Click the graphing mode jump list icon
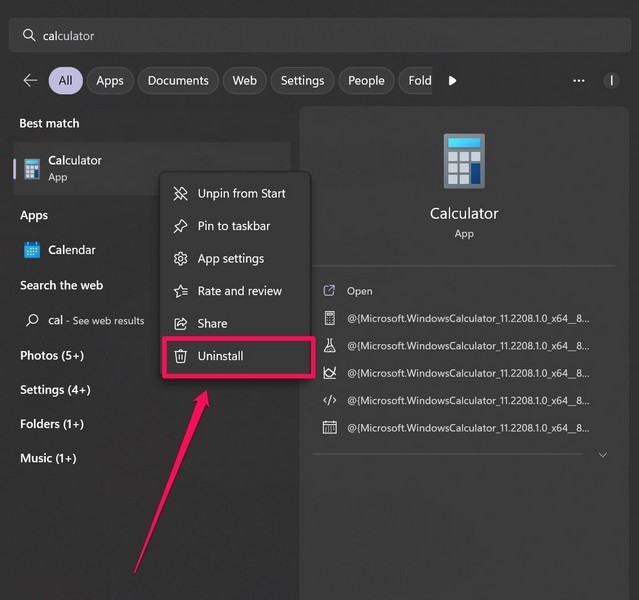639x600 pixels. [330, 373]
